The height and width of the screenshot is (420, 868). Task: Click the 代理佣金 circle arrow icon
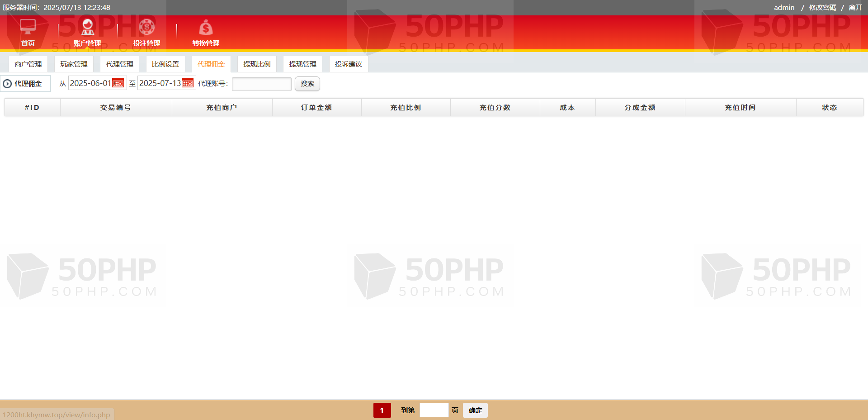[x=7, y=84]
